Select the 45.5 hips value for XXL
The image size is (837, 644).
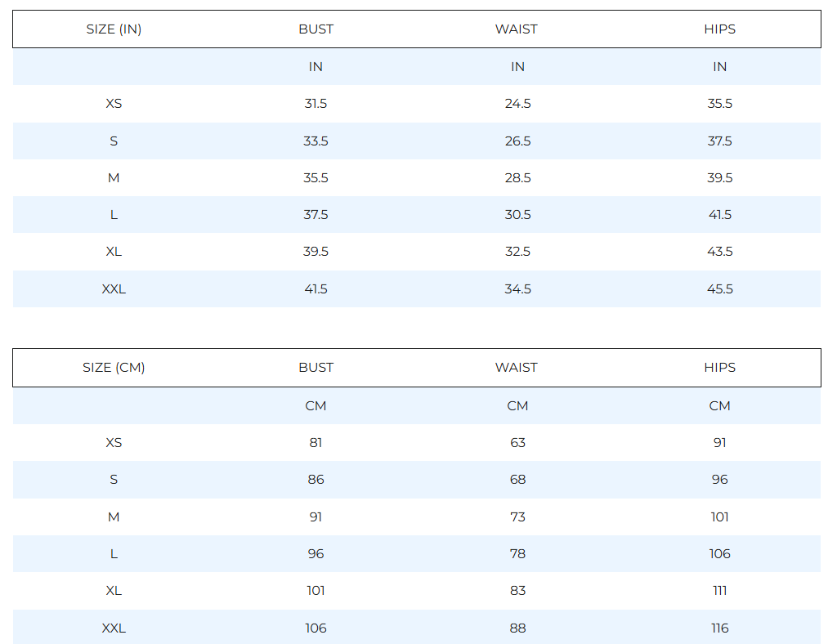pos(719,289)
